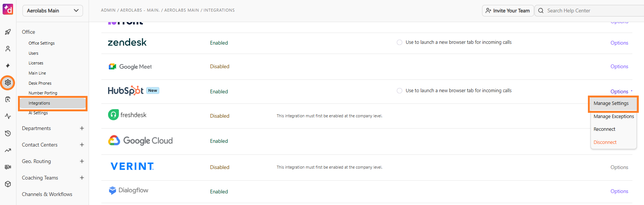The height and width of the screenshot is (205, 644).
Task: Open the activity pulse sidebar icon
Action: pos(8,116)
